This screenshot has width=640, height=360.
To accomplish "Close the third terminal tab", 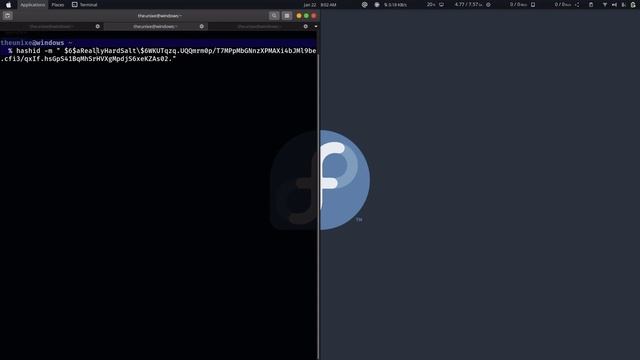I will click(x=306, y=27).
